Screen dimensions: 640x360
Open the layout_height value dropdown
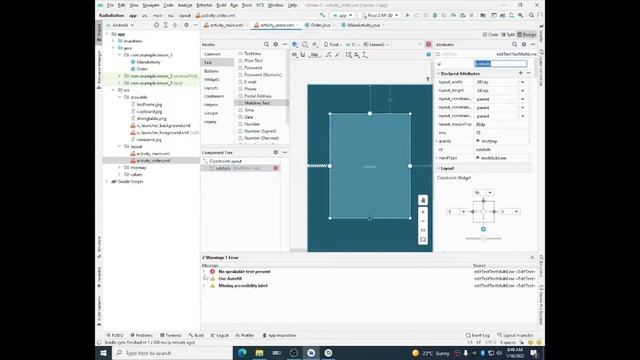[x=522, y=91]
